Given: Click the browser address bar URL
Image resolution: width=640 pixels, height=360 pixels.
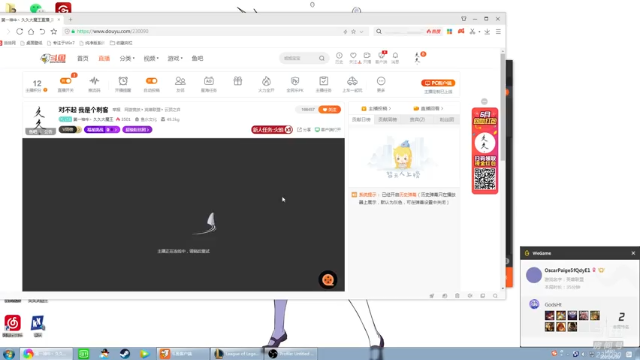Looking at the screenshot, I should [113, 31].
